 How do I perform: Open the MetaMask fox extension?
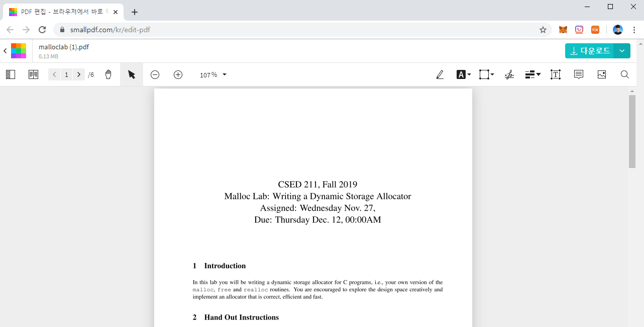[563, 30]
